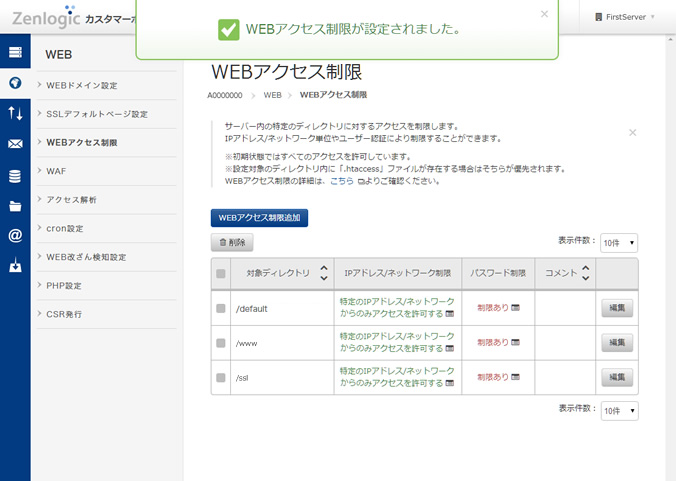Click the パスワード制限 column header

(498, 273)
